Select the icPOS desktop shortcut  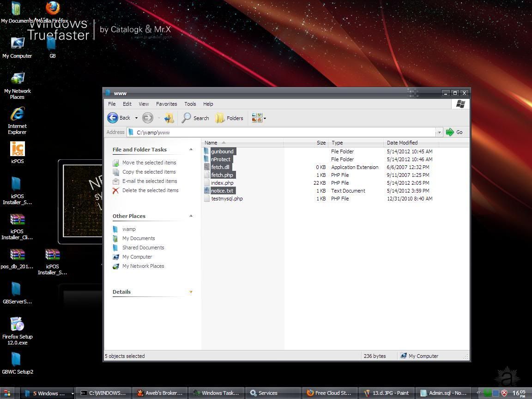(17, 149)
